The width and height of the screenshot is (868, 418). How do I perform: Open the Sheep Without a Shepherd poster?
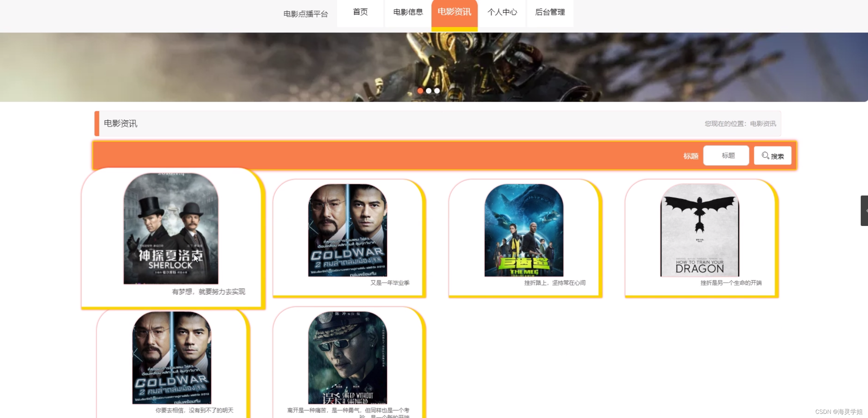pos(347,357)
